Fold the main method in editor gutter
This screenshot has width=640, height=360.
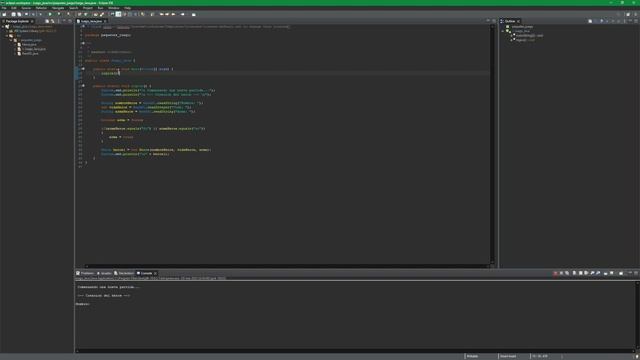(83, 69)
